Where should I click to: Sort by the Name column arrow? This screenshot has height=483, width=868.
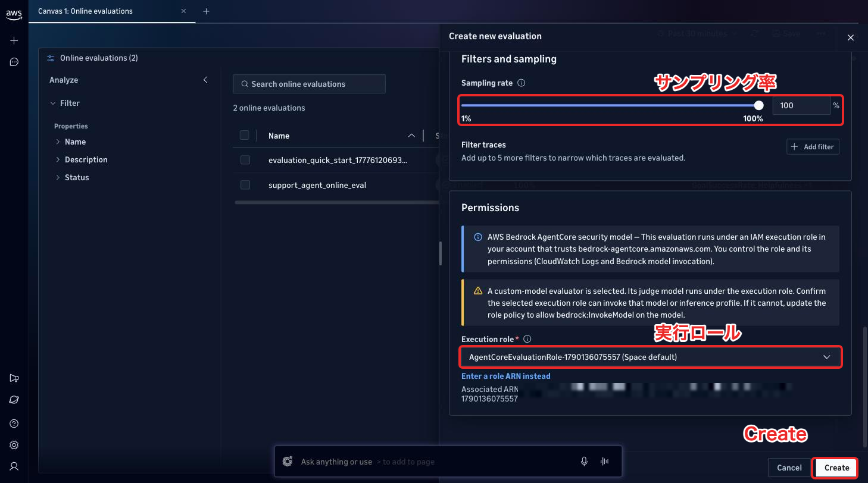[411, 136]
